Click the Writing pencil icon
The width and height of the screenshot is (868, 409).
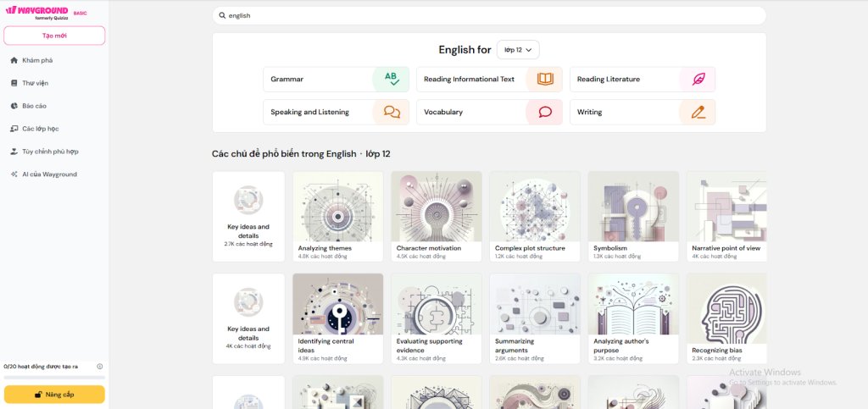point(698,112)
